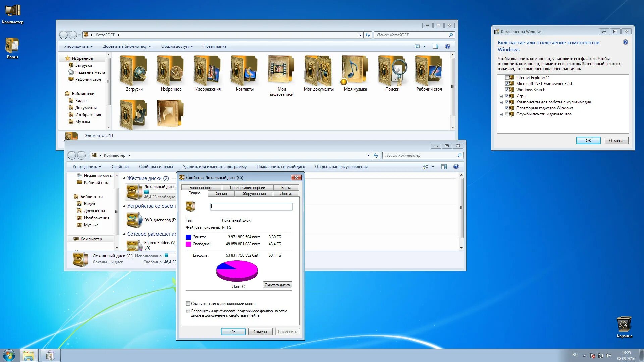Select the Локальный диск drive icon in list

pyautogui.click(x=134, y=192)
